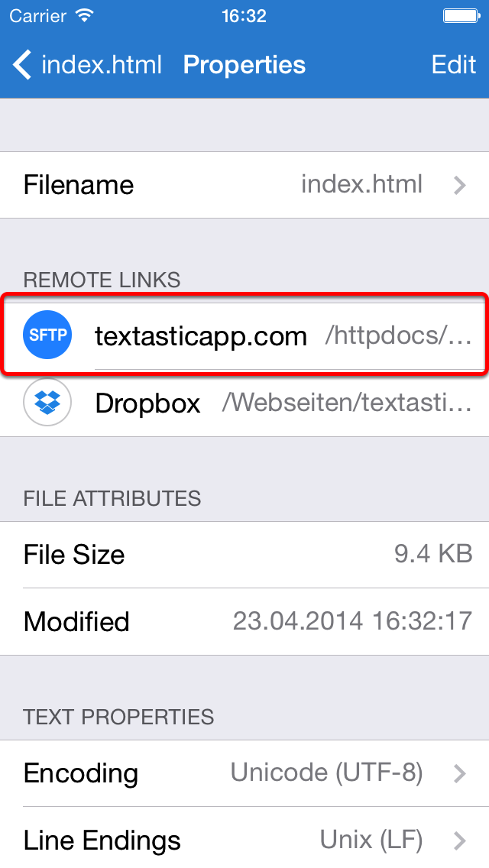489x868 pixels.
Task: Tap the Unicode (UTF-8) value
Action: click(327, 772)
